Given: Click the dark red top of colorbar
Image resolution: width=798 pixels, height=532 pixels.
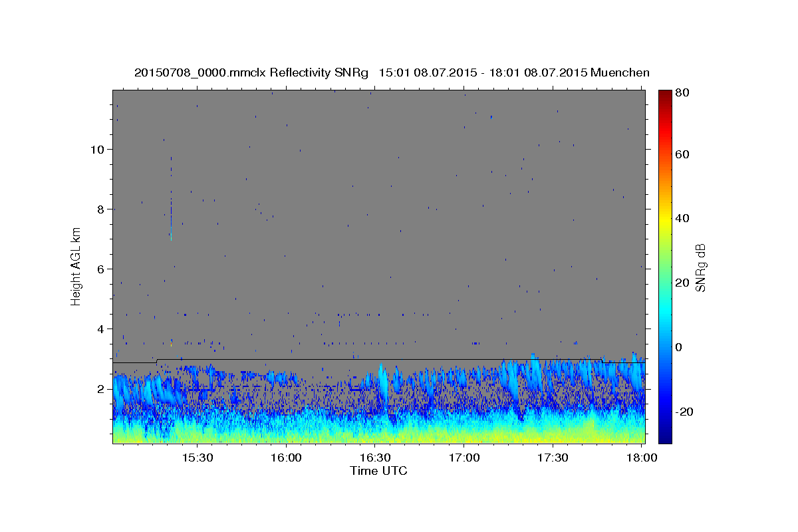Looking at the screenshot, I should tap(665, 94).
